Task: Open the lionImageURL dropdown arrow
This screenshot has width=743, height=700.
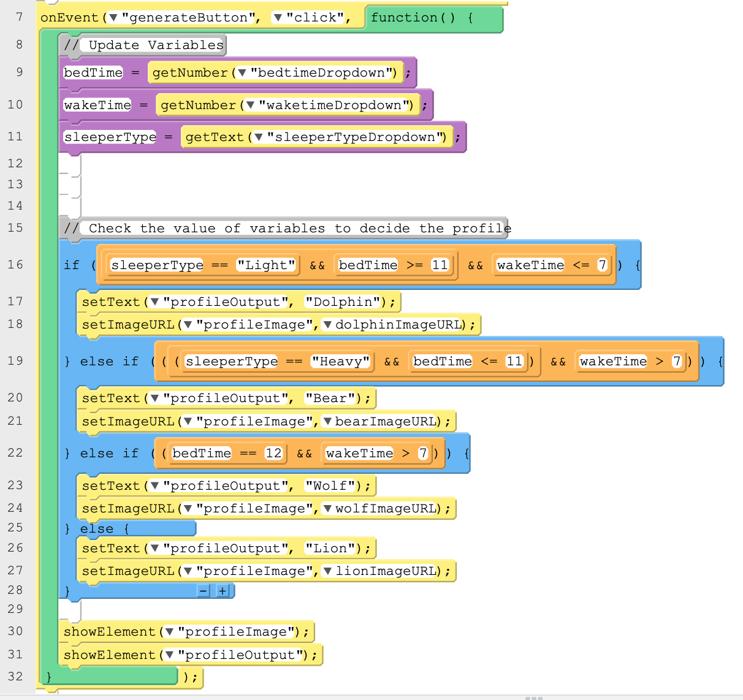Action: [328, 571]
